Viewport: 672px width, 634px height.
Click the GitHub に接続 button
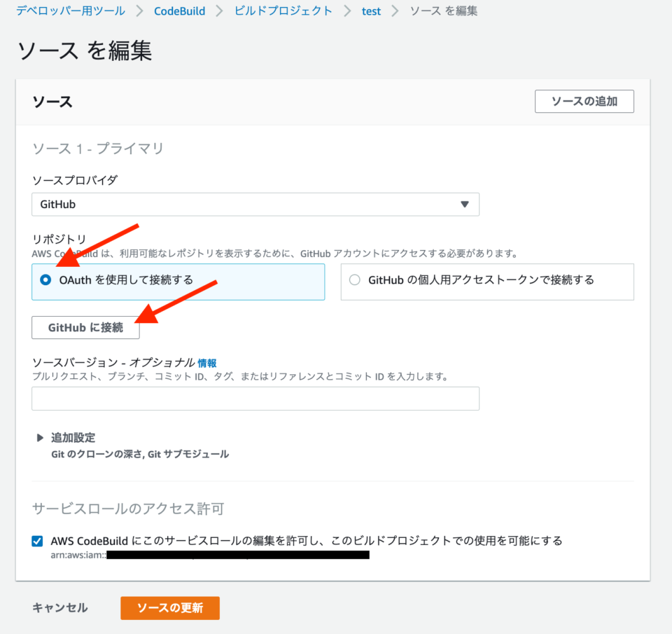click(x=85, y=327)
